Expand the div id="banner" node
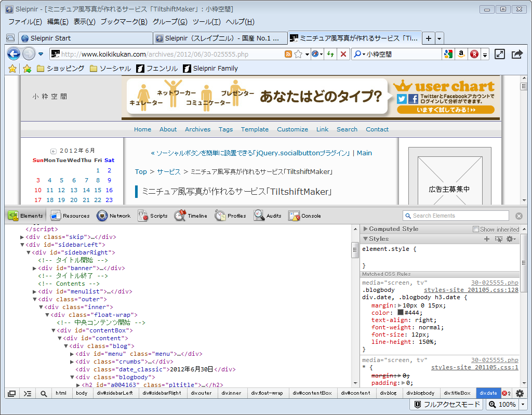 click(x=35, y=268)
